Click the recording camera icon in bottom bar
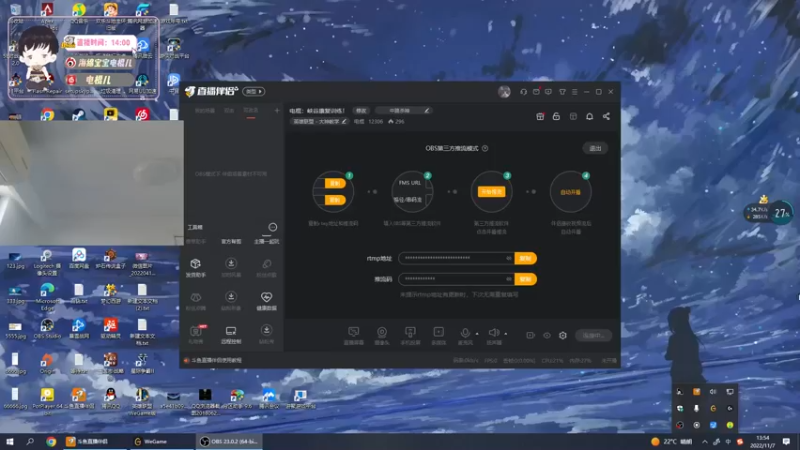Screen dimensions: 800x450 click(x=530, y=335)
